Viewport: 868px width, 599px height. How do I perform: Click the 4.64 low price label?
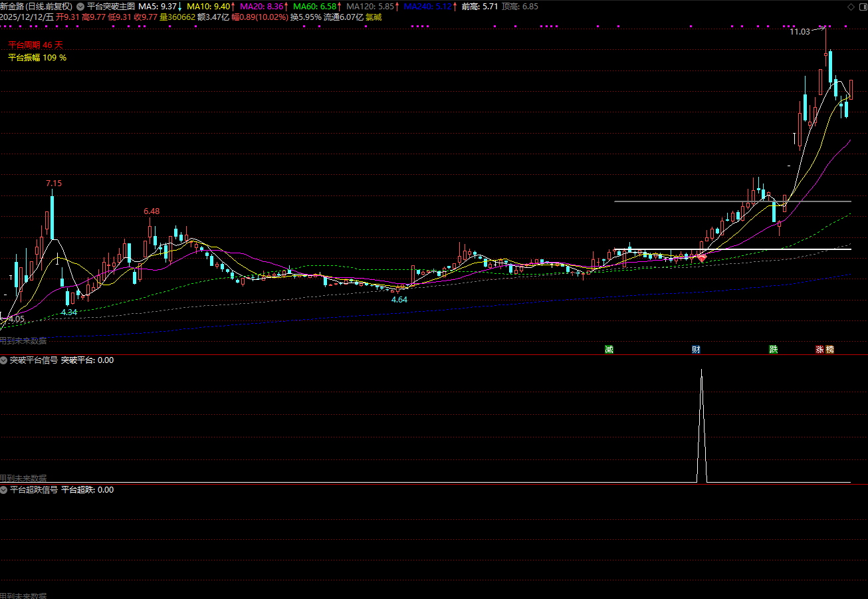click(x=399, y=300)
